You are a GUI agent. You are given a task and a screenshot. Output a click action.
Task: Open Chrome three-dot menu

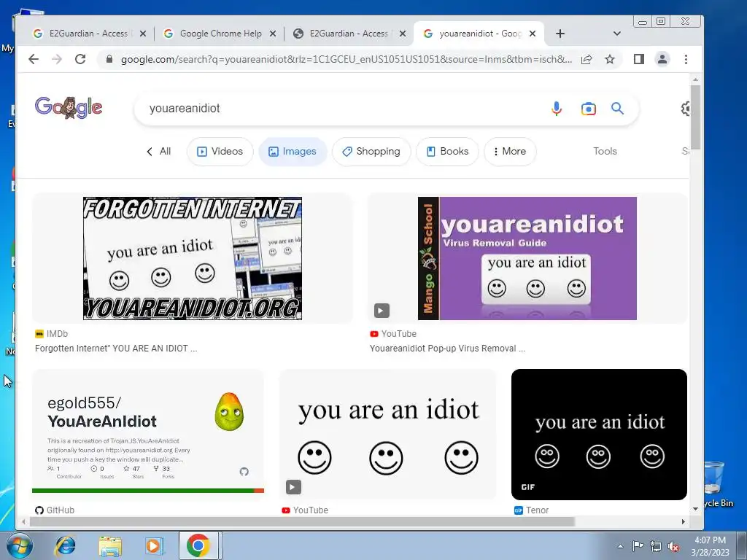click(686, 59)
